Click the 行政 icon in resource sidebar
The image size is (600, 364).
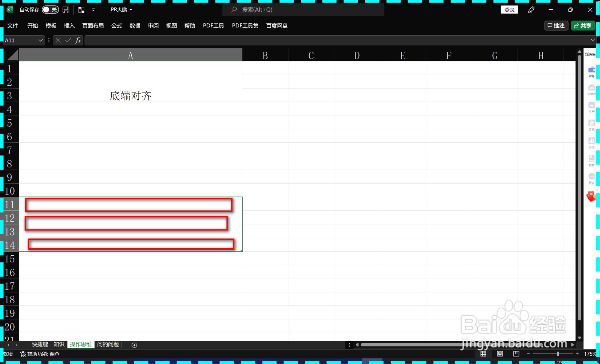pyautogui.click(x=591, y=125)
